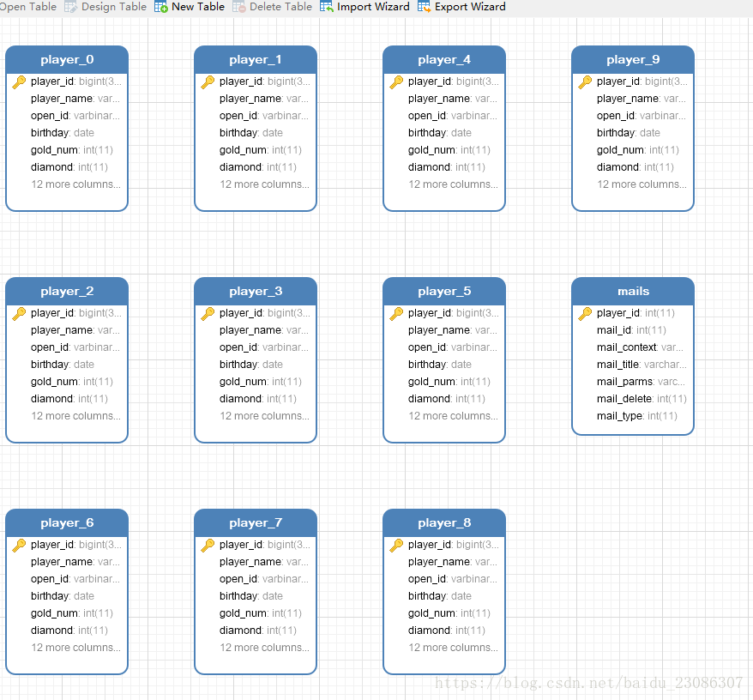Viewport: 753px width, 700px height.
Task: Open Table from the toolbar
Action: pos(27,7)
